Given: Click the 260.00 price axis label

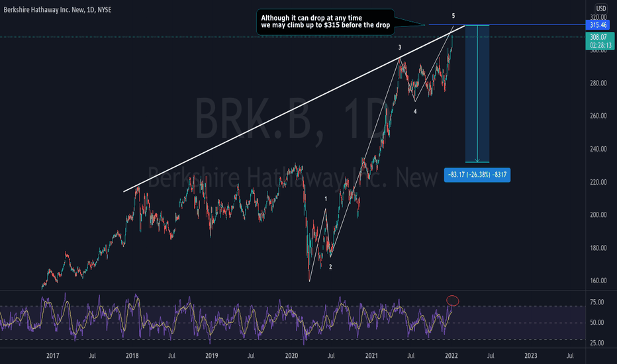Looking at the screenshot, I should (598, 116).
